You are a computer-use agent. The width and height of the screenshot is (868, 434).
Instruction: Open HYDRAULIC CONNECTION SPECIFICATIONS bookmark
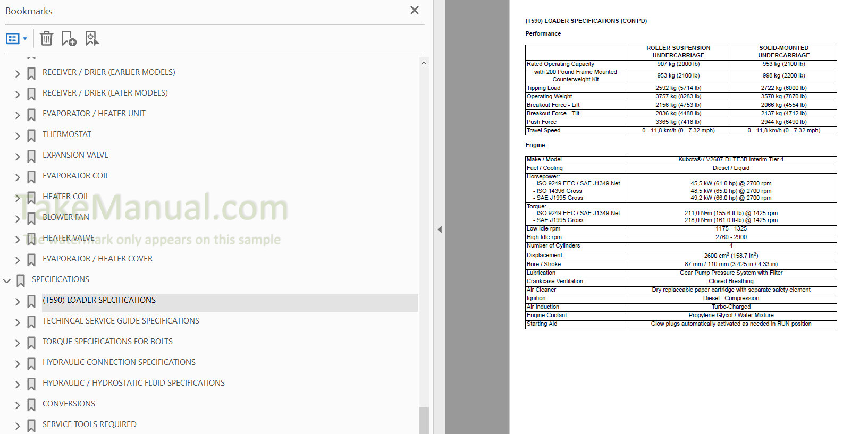[119, 362]
